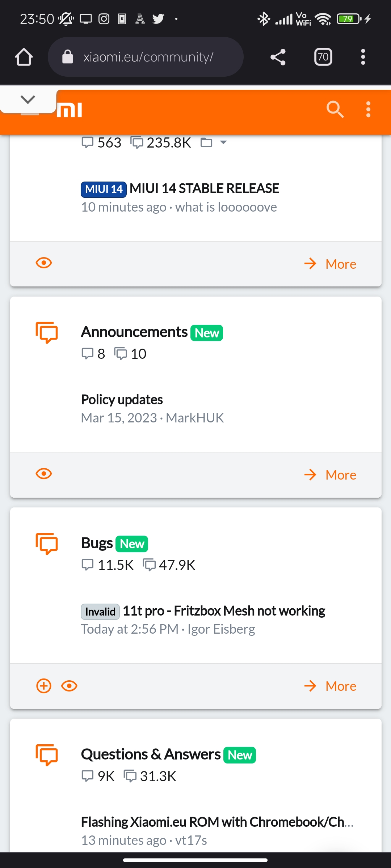Tap the browser home icon

pyautogui.click(x=24, y=57)
